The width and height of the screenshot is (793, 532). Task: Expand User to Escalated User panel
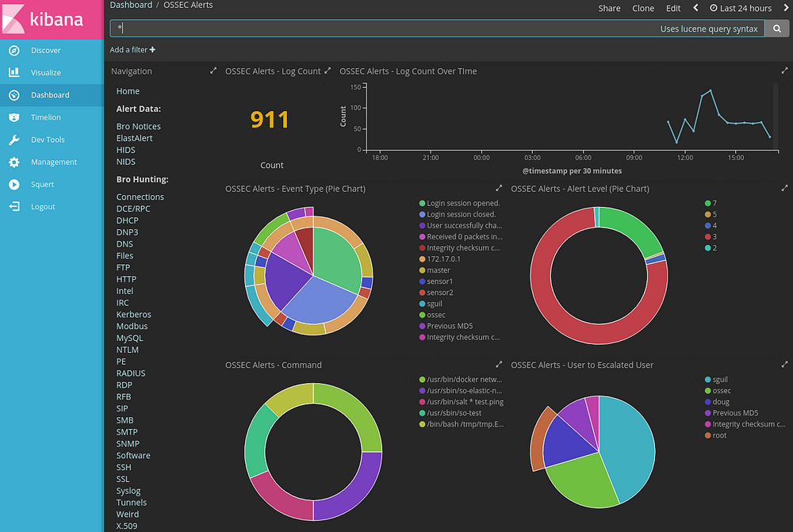pyautogui.click(x=784, y=364)
